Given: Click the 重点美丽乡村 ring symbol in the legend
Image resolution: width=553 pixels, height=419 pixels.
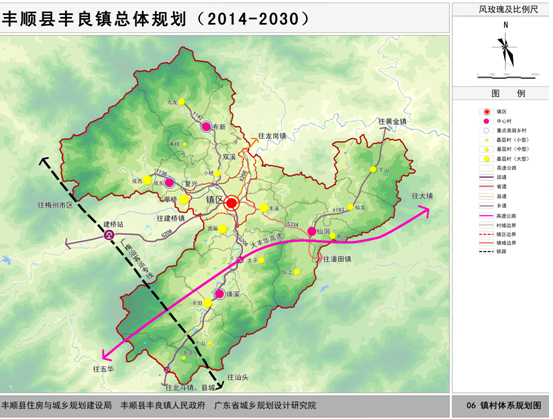Looking at the screenshot, I should pyautogui.click(x=487, y=130).
